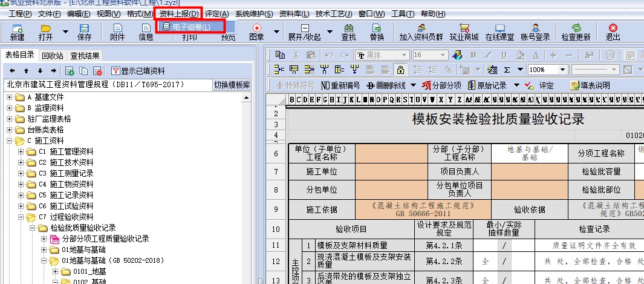This screenshot has height=284, width=644.
Task: Click the 查找 (Find) binoculars icon
Action: 348,31
